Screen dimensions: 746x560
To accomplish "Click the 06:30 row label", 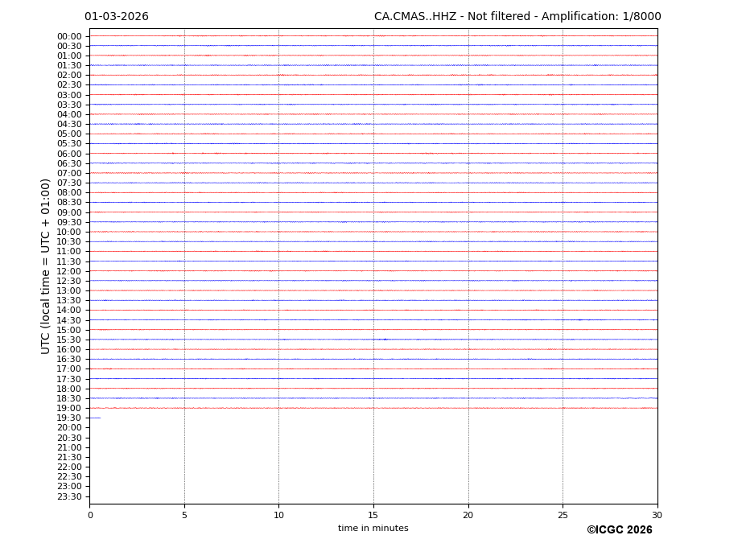I will tap(69, 163).
